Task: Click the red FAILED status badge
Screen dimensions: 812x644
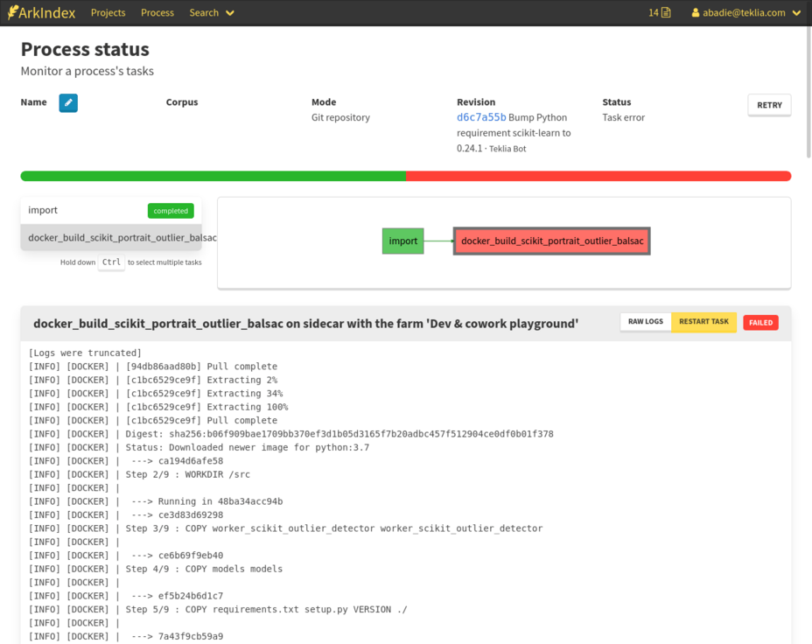Action: [760, 323]
